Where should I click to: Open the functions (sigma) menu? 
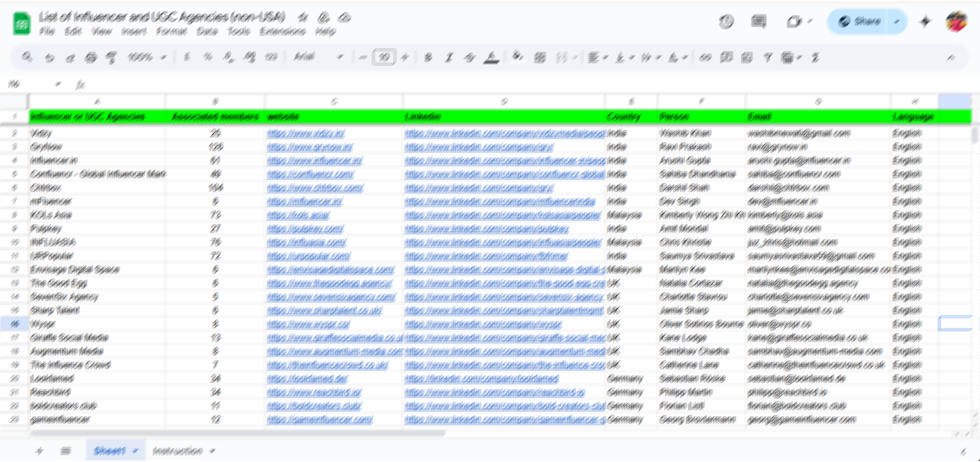point(815,57)
